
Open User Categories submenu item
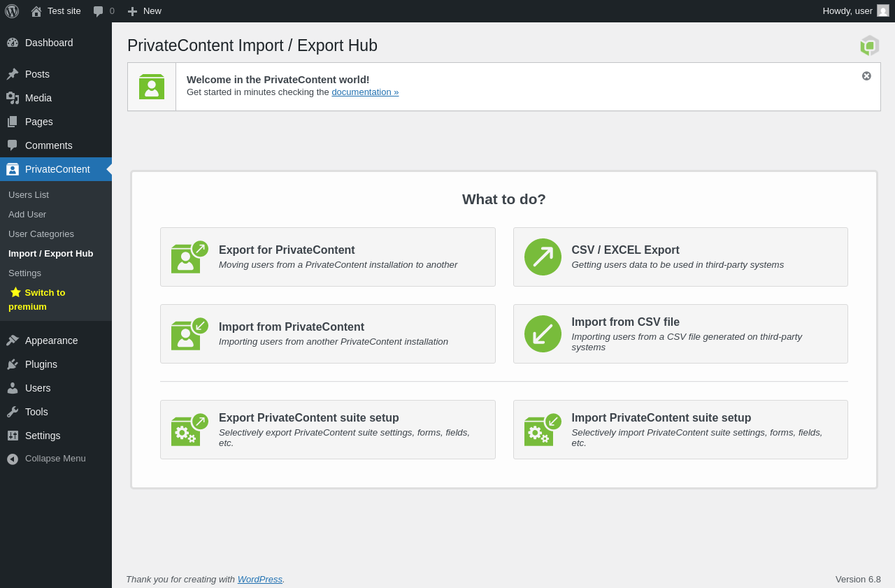(41, 234)
